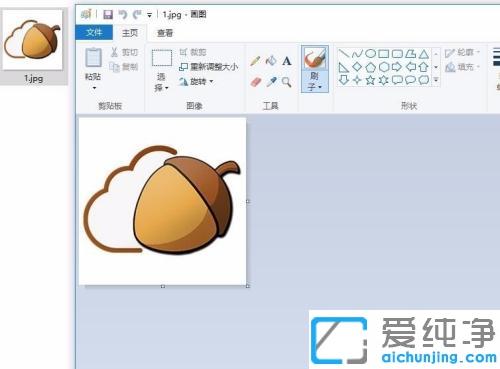Image resolution: width=500 pixels, height=369 pixels.
Task: Select the Magnifier tool
Action: (x=286, y=82)
